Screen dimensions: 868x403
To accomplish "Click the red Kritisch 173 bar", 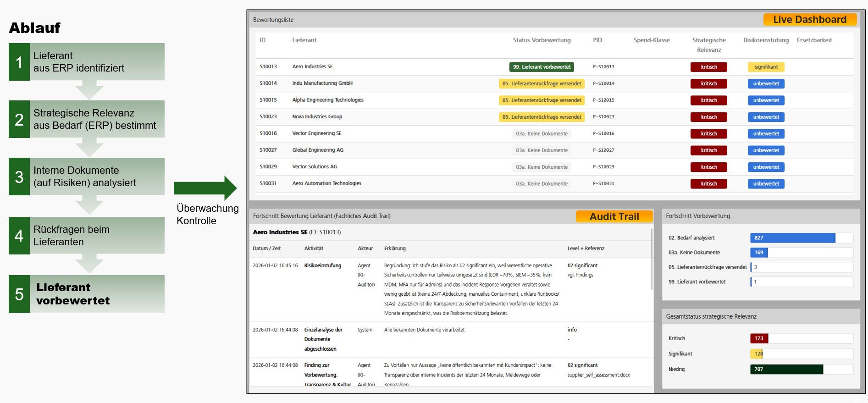I will (759, 338).
